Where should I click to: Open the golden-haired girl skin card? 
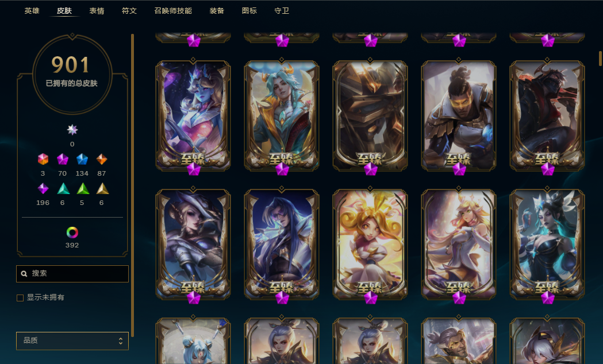click(x=370, y=244)
